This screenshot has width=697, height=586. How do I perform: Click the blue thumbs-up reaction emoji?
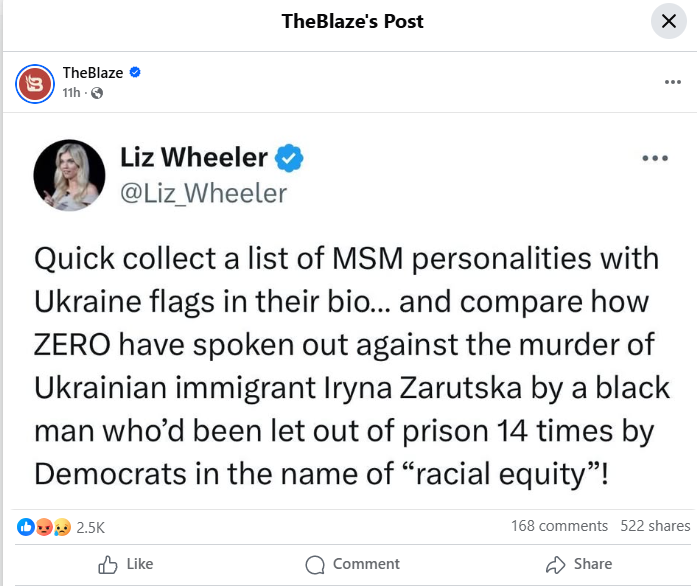25,526
